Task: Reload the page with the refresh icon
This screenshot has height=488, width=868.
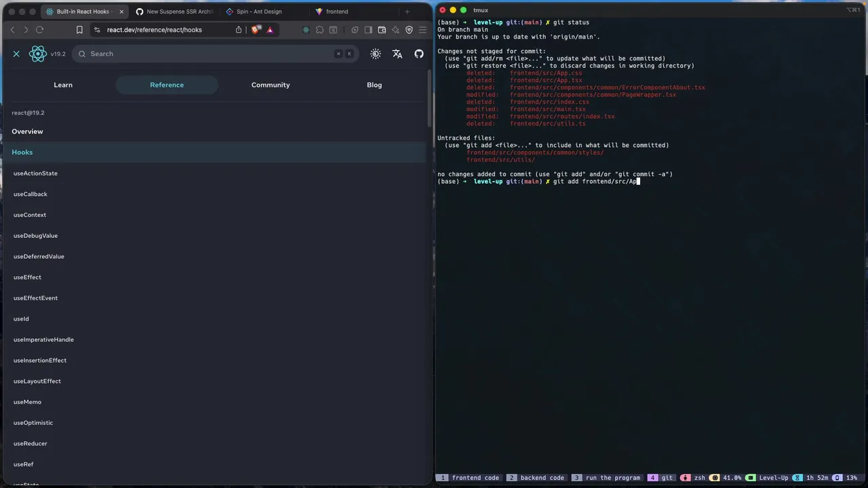Action: (x=39, y=30)
